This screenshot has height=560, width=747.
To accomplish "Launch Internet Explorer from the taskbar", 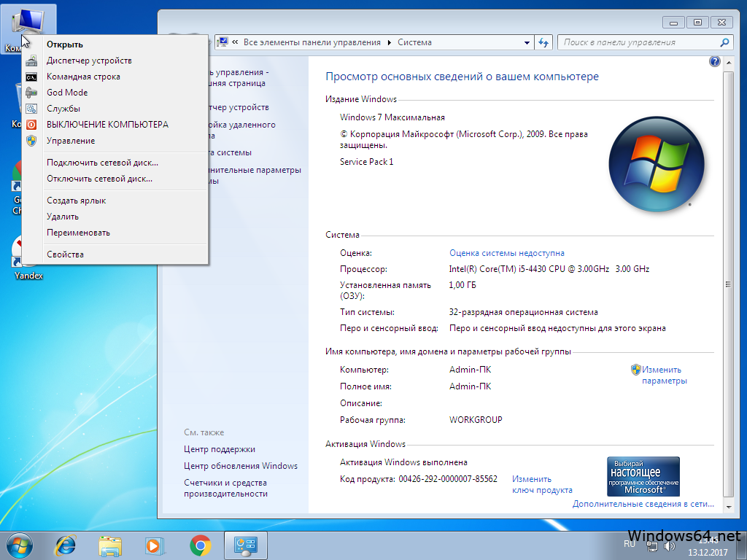I will click(65, 545).
